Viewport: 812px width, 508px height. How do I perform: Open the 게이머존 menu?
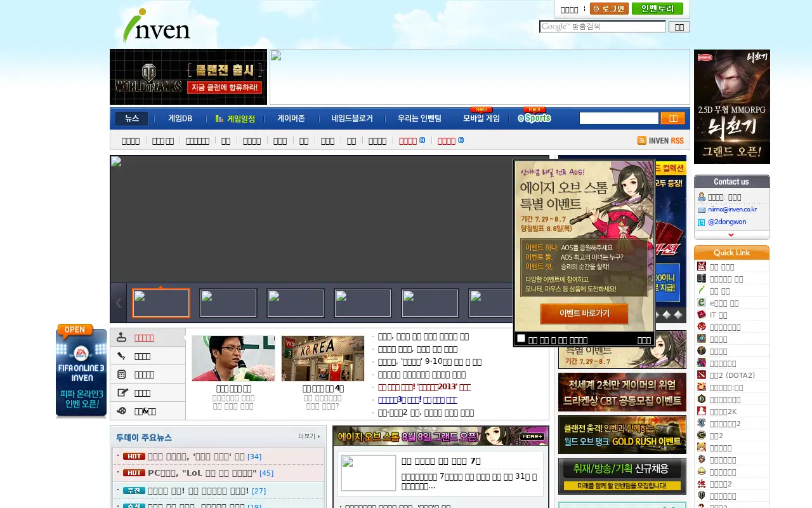(291, 118)
